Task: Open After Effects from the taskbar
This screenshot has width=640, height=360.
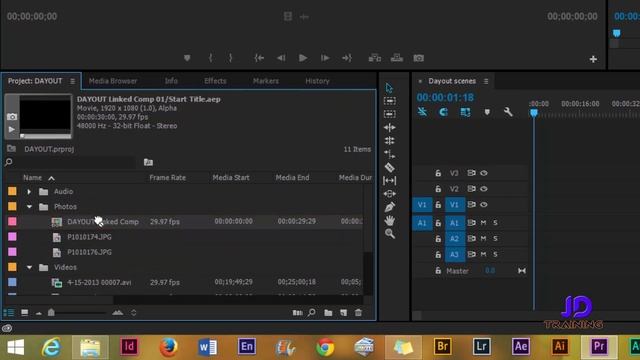Action: coord(521,347)
